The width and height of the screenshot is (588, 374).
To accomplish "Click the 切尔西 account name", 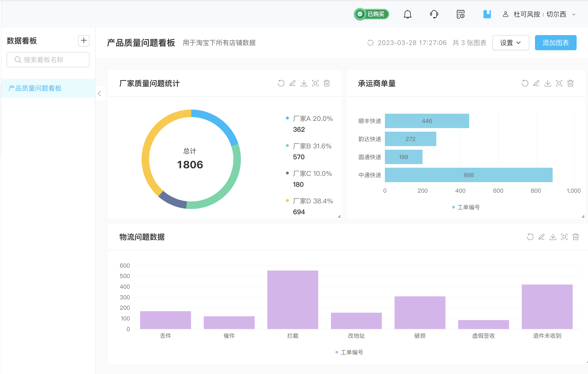I will 556,14.
